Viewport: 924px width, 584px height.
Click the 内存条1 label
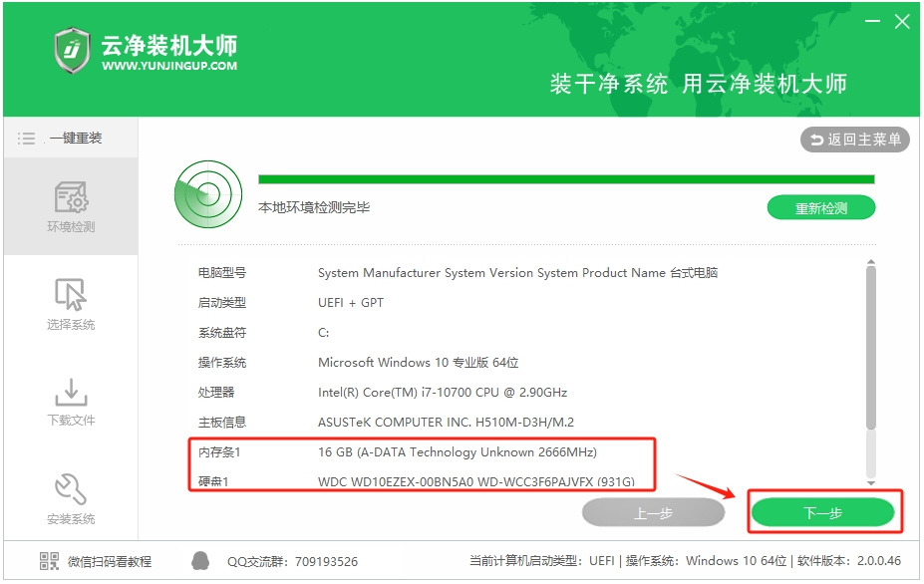[218, 452]
